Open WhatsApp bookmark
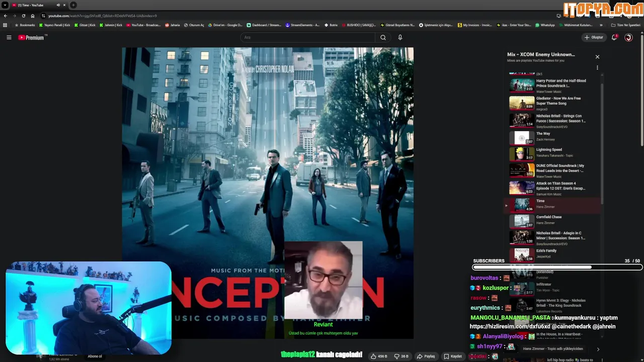The height and width of the screenshot is (362, 644). [x=545, y=25]
